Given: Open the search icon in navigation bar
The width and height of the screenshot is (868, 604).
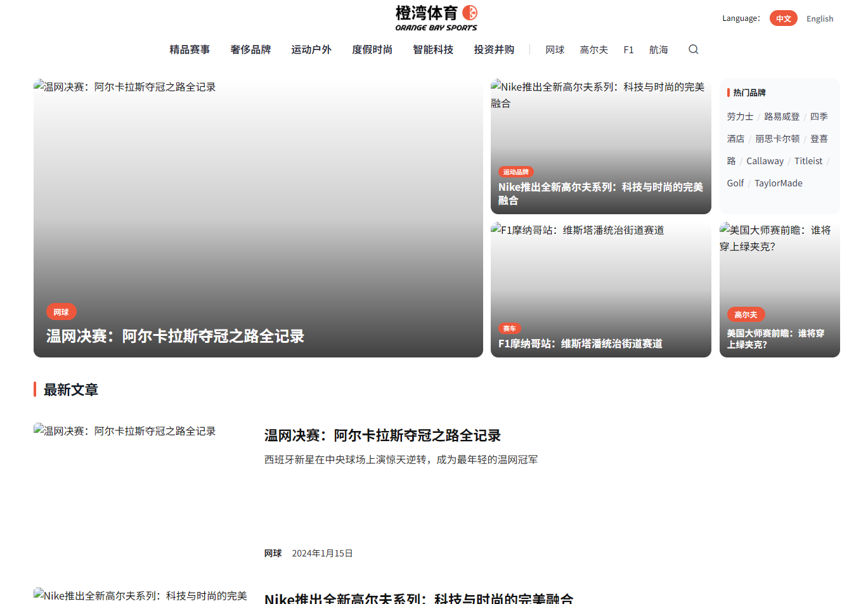Looking at the screenshot, I should pos(693,49).
